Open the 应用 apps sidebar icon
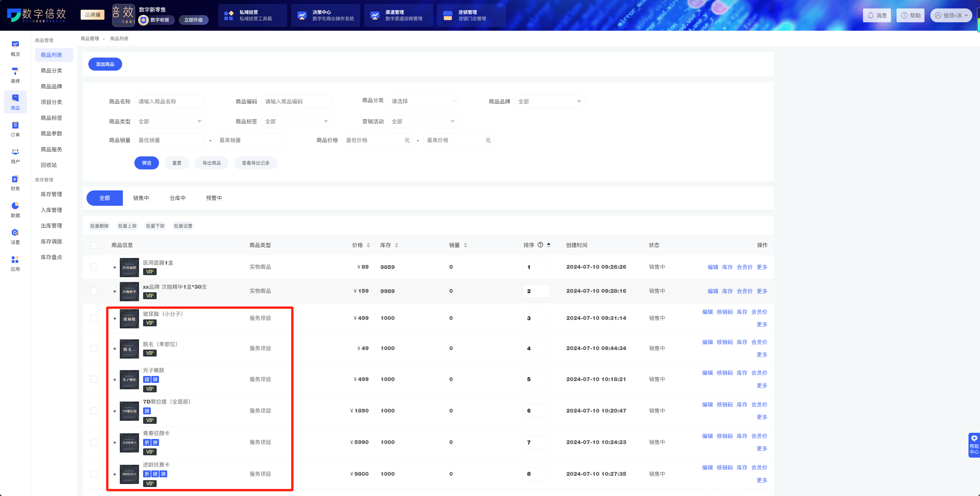This screenshot has width=980, height=496. 15,260
